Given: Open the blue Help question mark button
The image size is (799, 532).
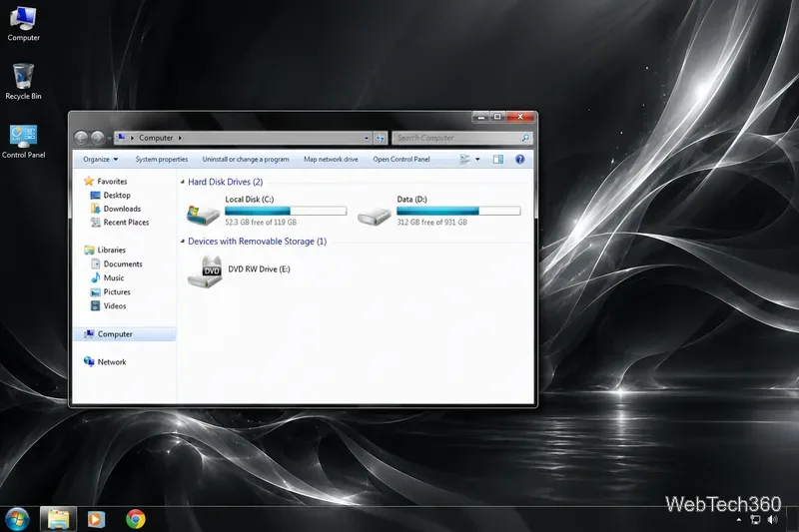Looking at the screenshot, I should coord(519,160).
